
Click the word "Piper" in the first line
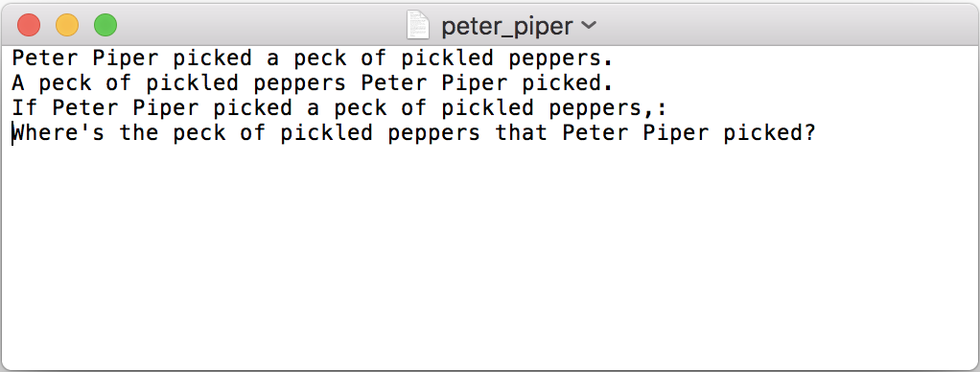click(126, 58)
